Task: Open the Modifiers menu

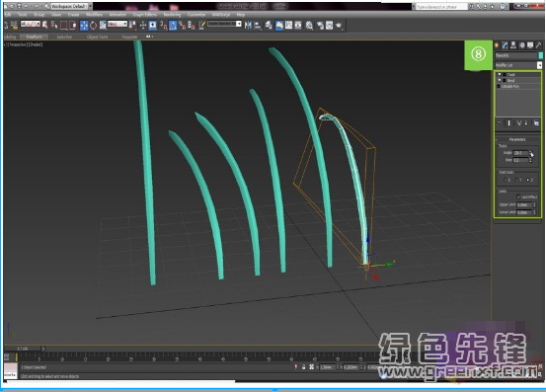Action: tap(94, 15)
